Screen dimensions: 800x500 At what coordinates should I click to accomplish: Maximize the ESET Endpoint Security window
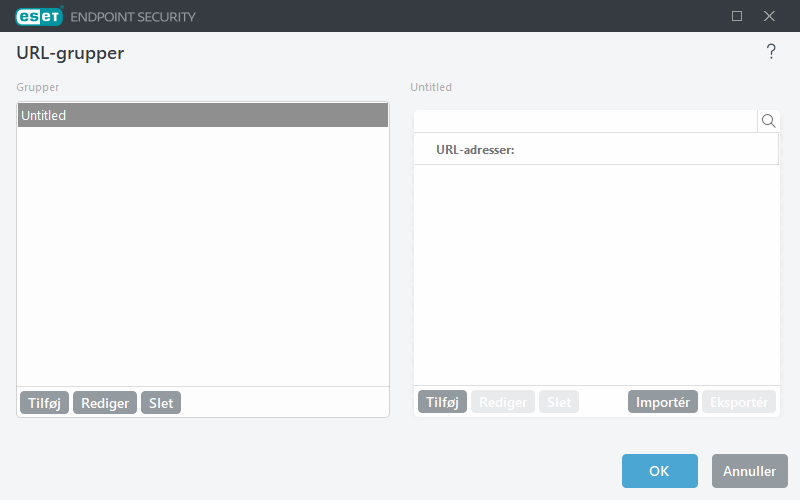point(737,16)
